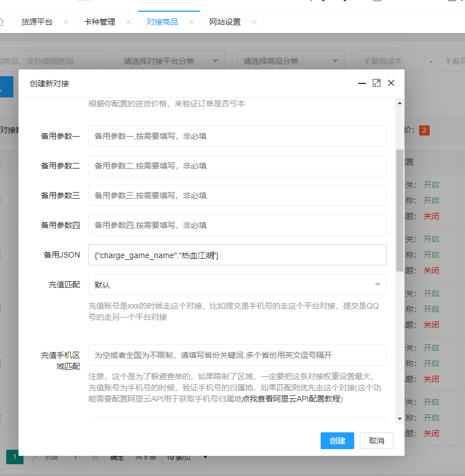Click the ¥最低成本 input field
The width and height of the screenshot is (465, 476).
tap(391, 61)
